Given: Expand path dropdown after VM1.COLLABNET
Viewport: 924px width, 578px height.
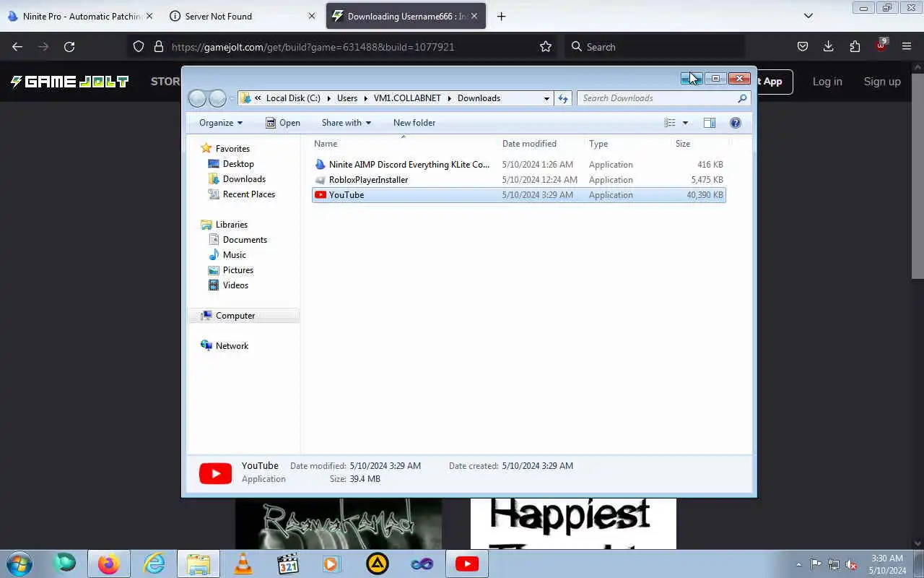Looking at the screenshot, I should tap(449, 98).
